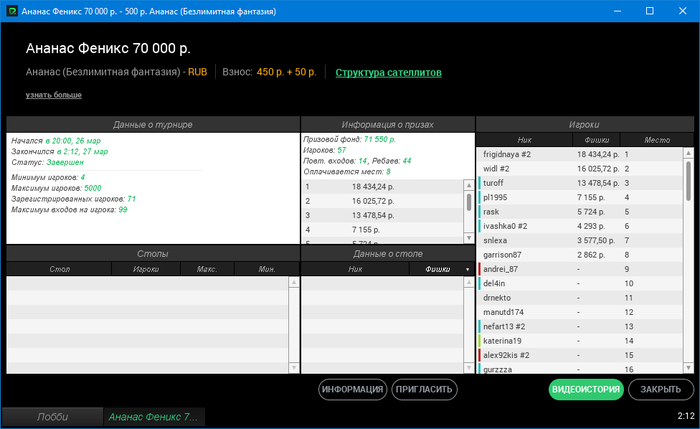Select player pl1995 row
Viewport: 700px width, 429px height.
[579, 197]
